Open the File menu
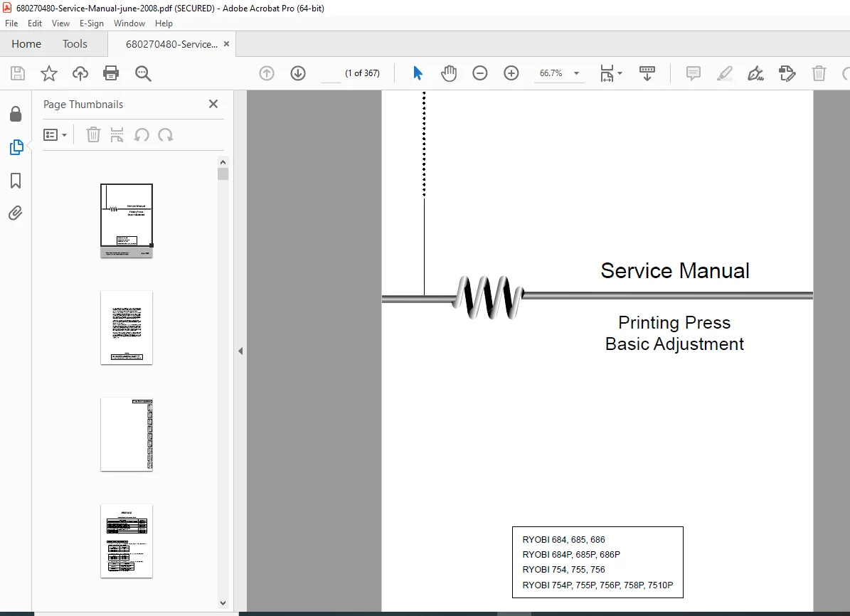The width and height of the screenshot is (850, 616). pyautogui.click(x=11, y=23)
